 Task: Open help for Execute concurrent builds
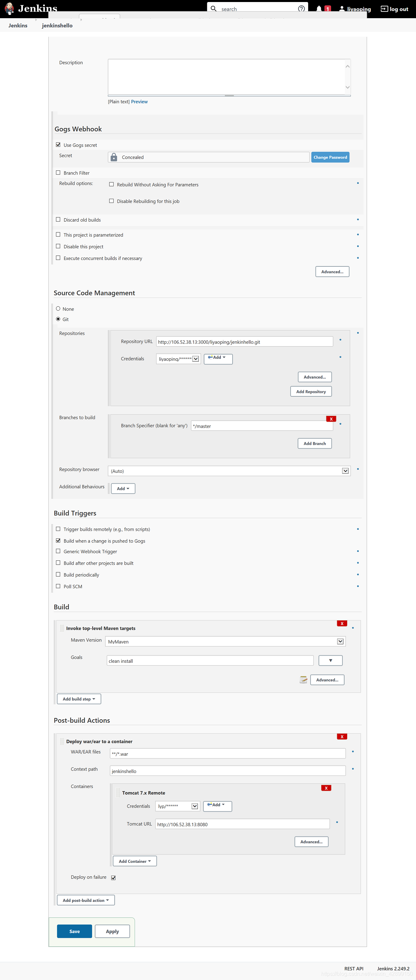point(358,258)
